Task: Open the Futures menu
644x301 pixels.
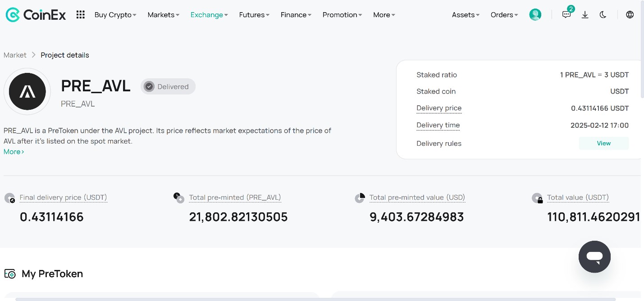Action: point(254,15)
